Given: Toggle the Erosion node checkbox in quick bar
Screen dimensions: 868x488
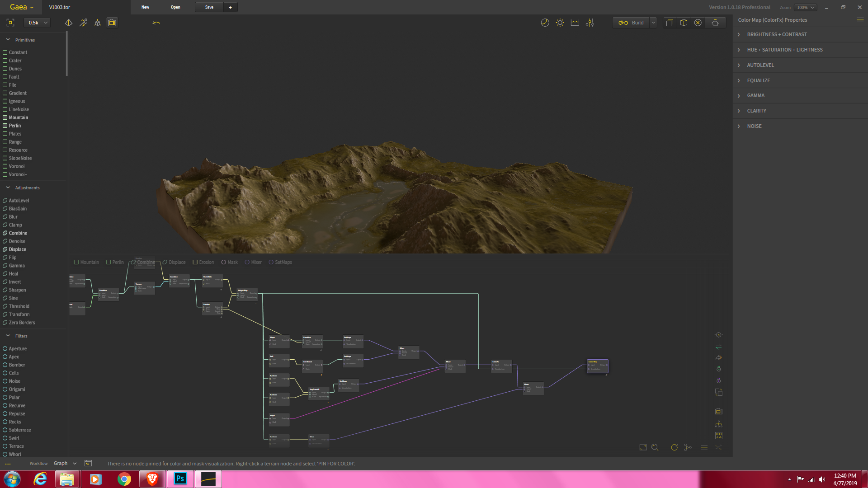Looking at the screenshot, I should pos(195,262).
